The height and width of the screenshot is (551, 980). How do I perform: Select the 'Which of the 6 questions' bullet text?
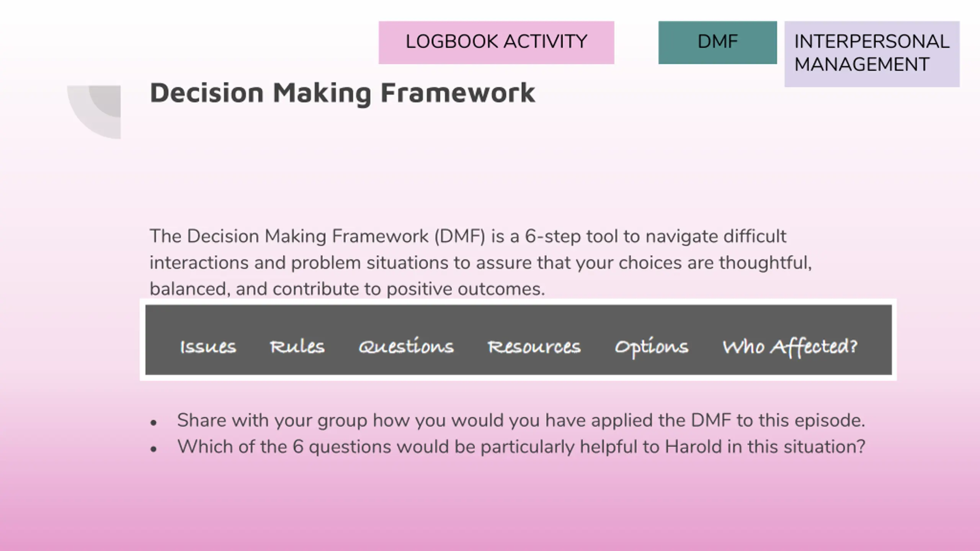521,447
